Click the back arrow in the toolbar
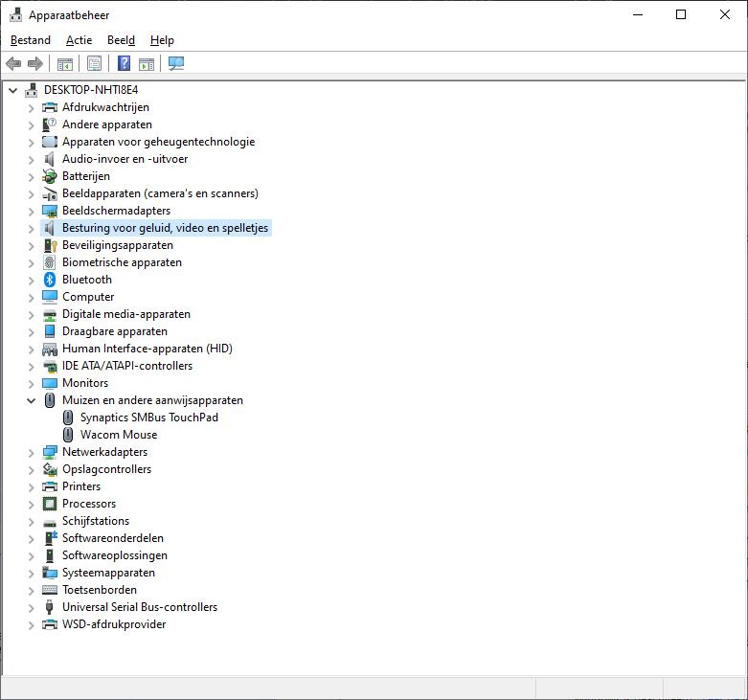748x700 pixels. (13, 64)
